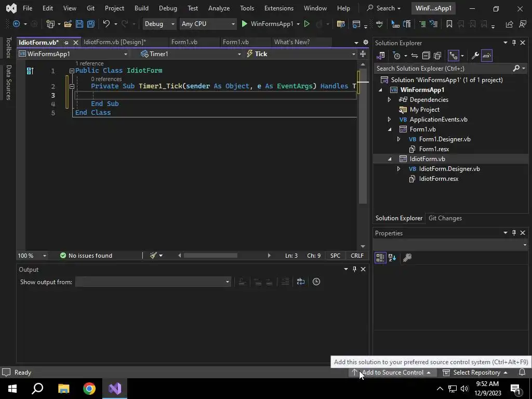Viewport: 532px width, 399px height.
Task: Click the Search box in title bar
Action: pos(384,8)
